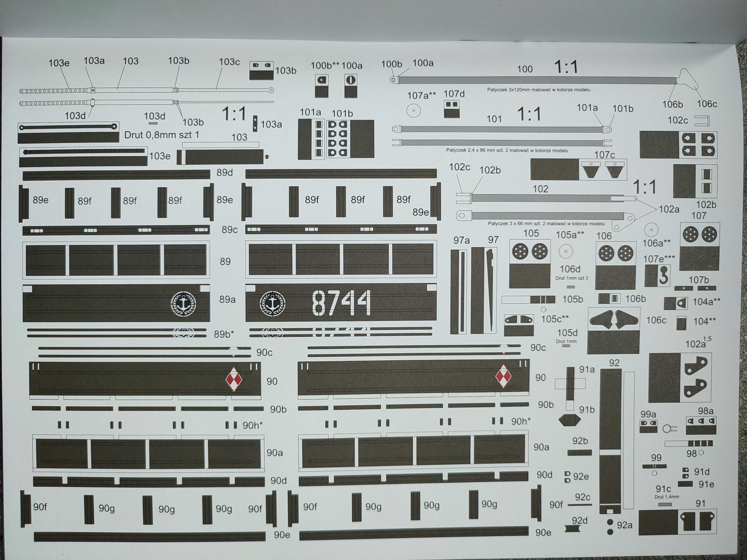Viewport: 747px width, 560px height.
Task: Click the label 102a beside the arrow lines
Action: click(x=669, y=209)
